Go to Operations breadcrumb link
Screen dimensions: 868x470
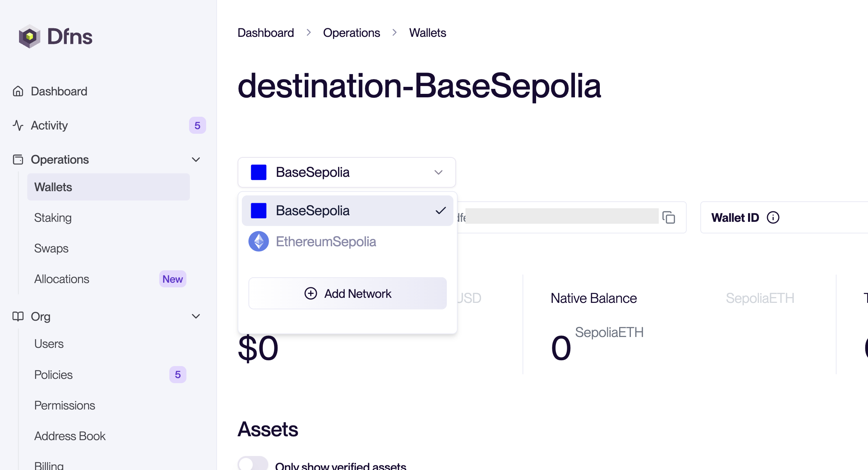(351, 33)
